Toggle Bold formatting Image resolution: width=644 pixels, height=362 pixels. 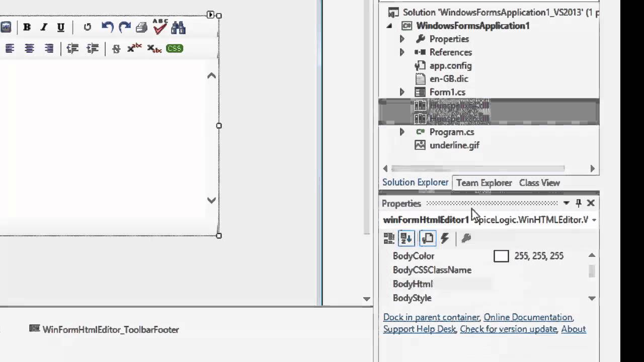click(x=27, y=27)
